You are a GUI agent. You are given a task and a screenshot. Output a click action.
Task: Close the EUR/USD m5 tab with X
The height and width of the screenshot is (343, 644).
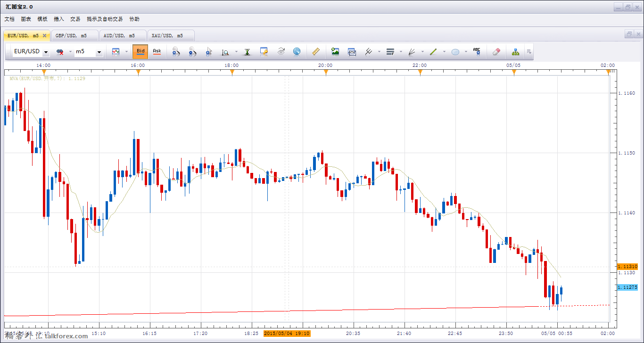44,35
